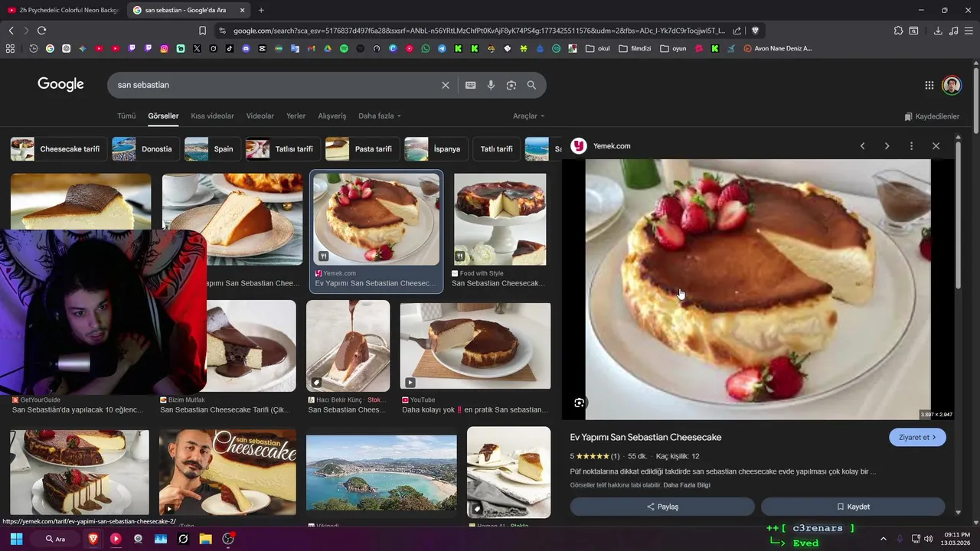980x551 pixels.
Task: Click the Google logo
Action: tap(60, 84)
